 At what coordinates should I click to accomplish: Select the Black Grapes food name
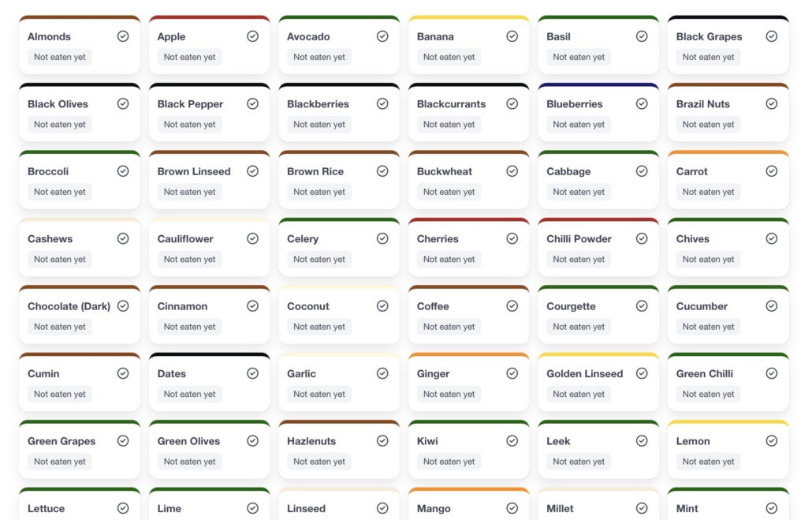709,36
